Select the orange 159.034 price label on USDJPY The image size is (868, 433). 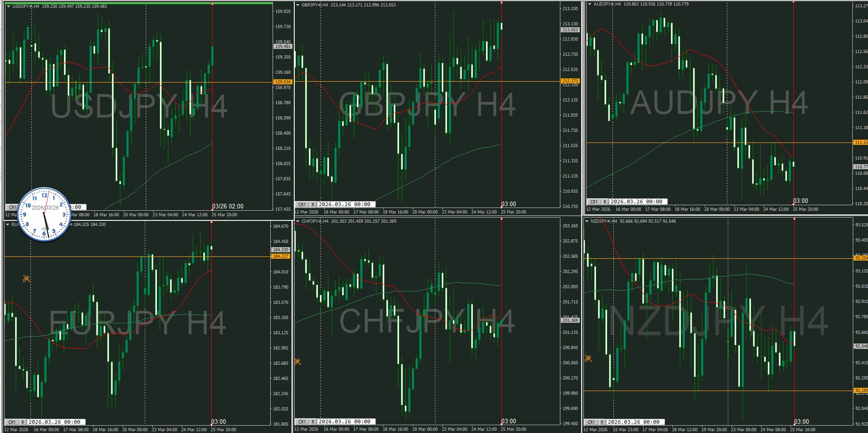(283, 82)
